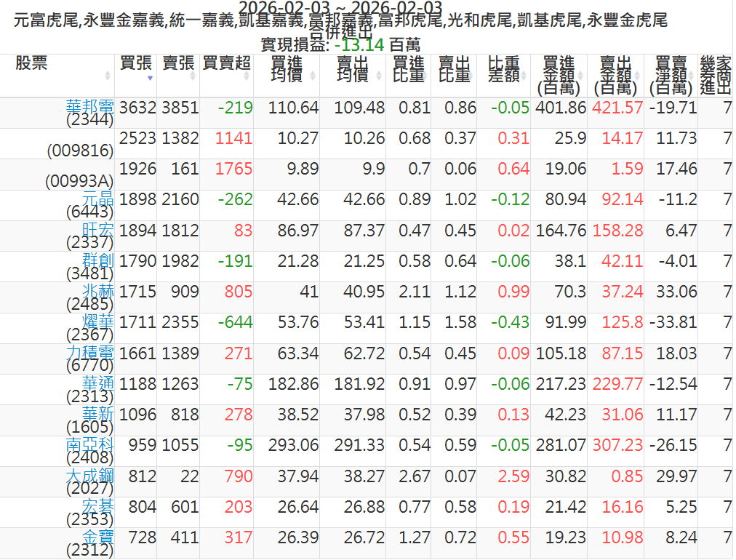Sort table by 買賣超 column header

pyautogui.click(x=226, y=63)
